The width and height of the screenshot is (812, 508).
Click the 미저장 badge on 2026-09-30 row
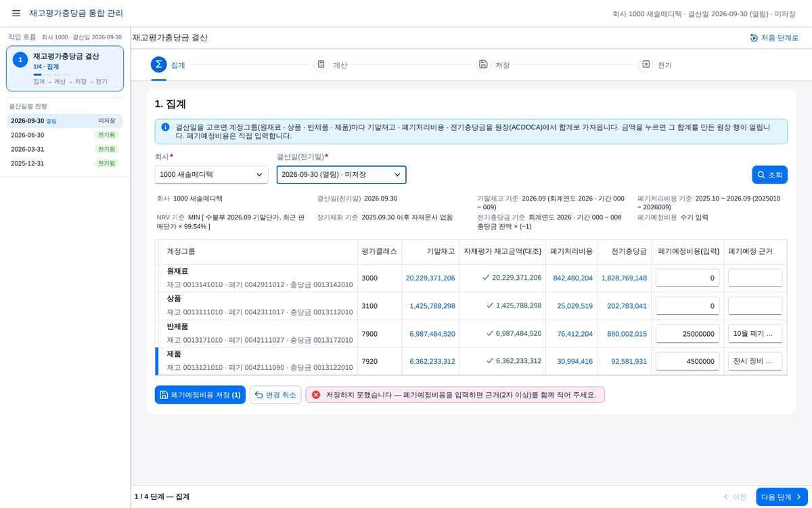click(x=106, y=121)
